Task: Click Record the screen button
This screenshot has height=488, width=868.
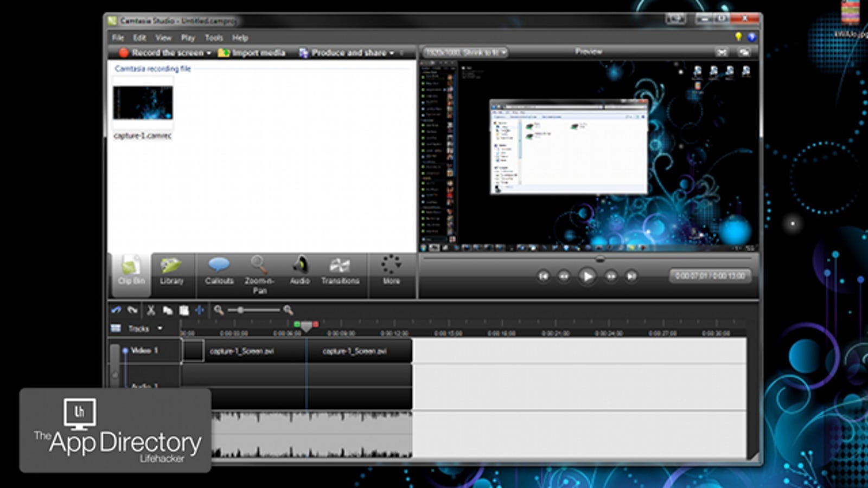Action: 162,53
